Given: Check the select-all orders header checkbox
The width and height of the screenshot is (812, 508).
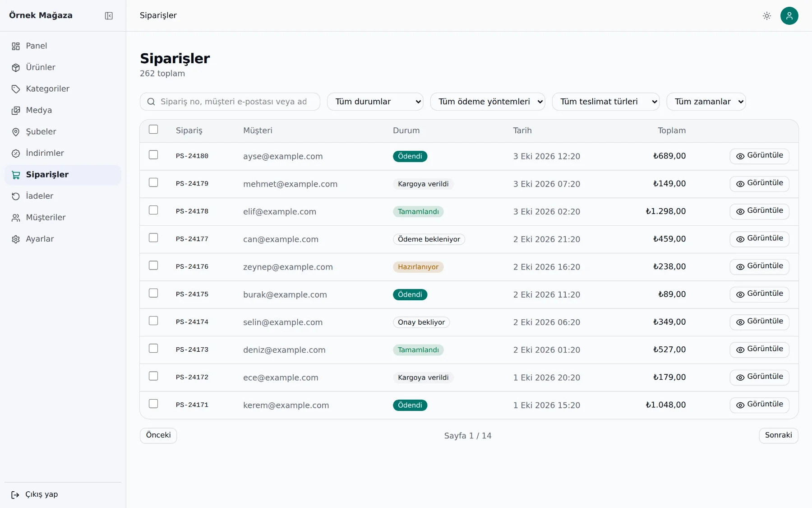Looking at the screenshot, I should (x=153, y=130).
